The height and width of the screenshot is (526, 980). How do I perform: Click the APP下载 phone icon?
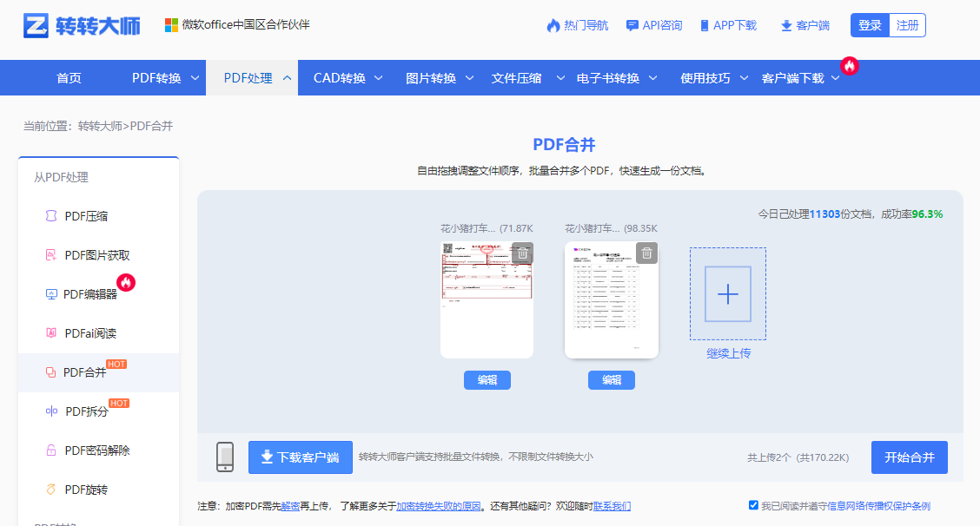[705, 26]
